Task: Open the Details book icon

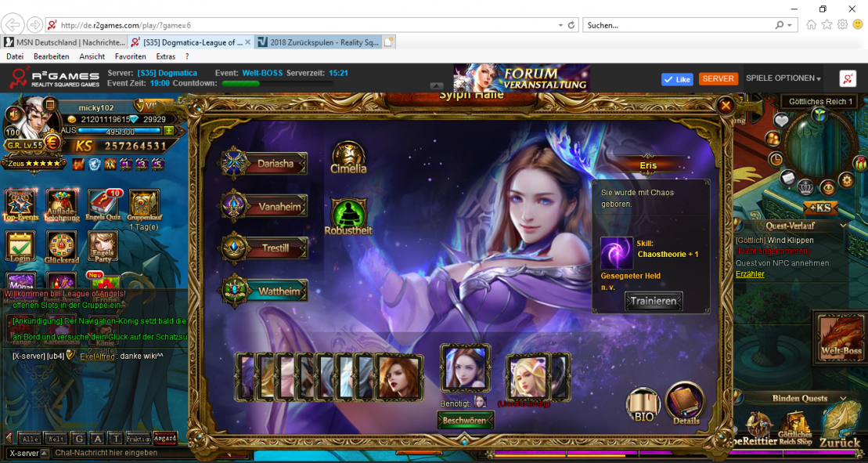Action: click(x=686, y=401)
